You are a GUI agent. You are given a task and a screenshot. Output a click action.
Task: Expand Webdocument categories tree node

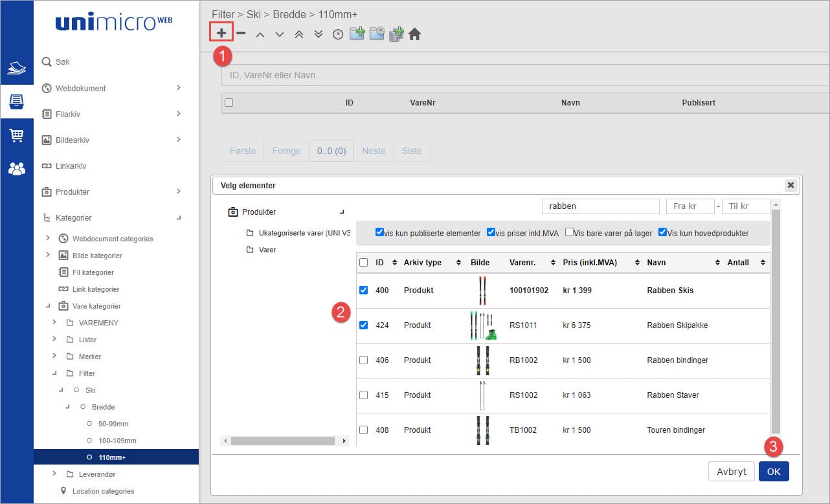(47, 238)
